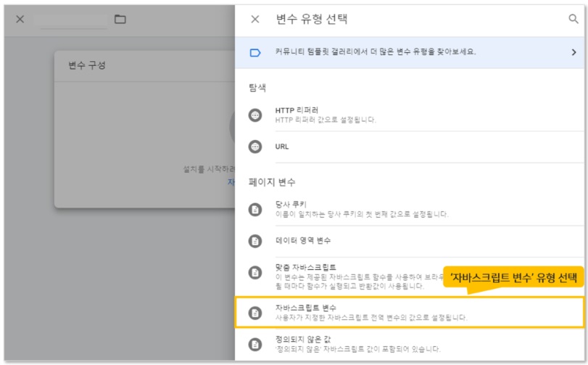The width and height of the screenshot is (588, 365).
Task: Click the community template gallery tag icon
Action: coord(255,52)
